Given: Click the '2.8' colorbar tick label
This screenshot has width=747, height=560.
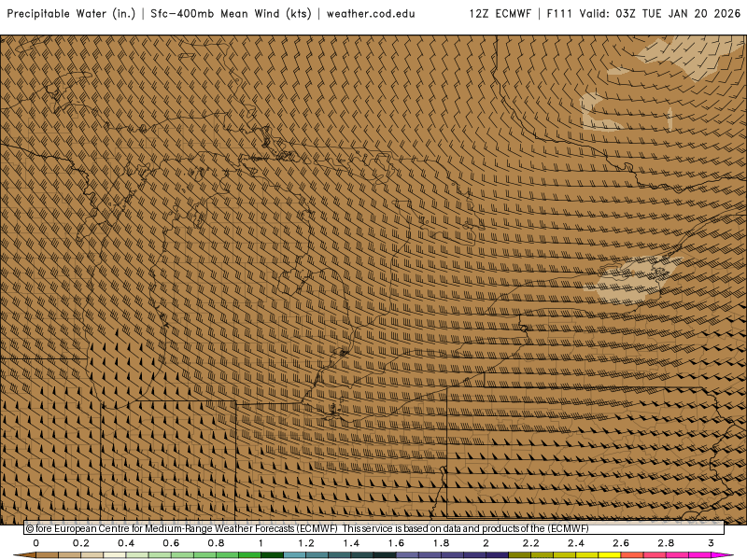Looking at the screenshot, I should [x=666, y=543].
